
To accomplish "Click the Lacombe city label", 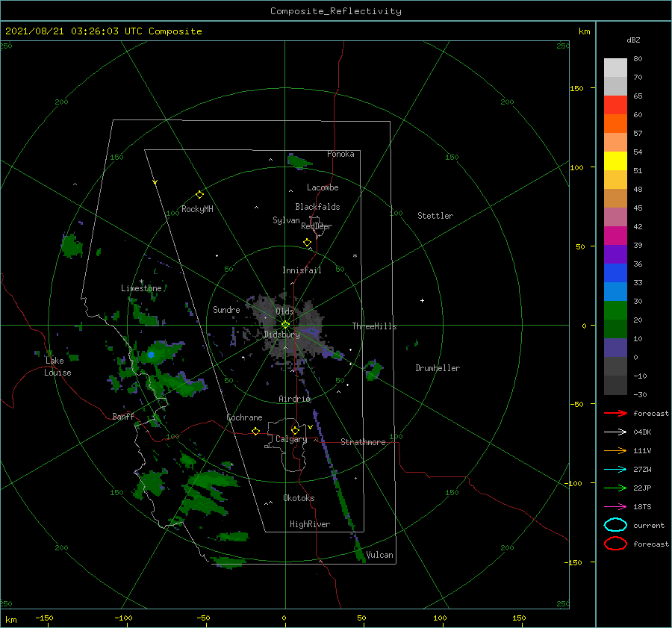I will (x=323, y=187).
